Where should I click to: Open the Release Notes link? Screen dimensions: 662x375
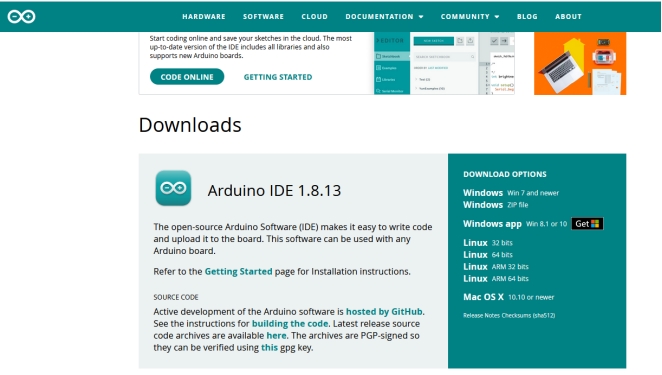coord(481,315)
